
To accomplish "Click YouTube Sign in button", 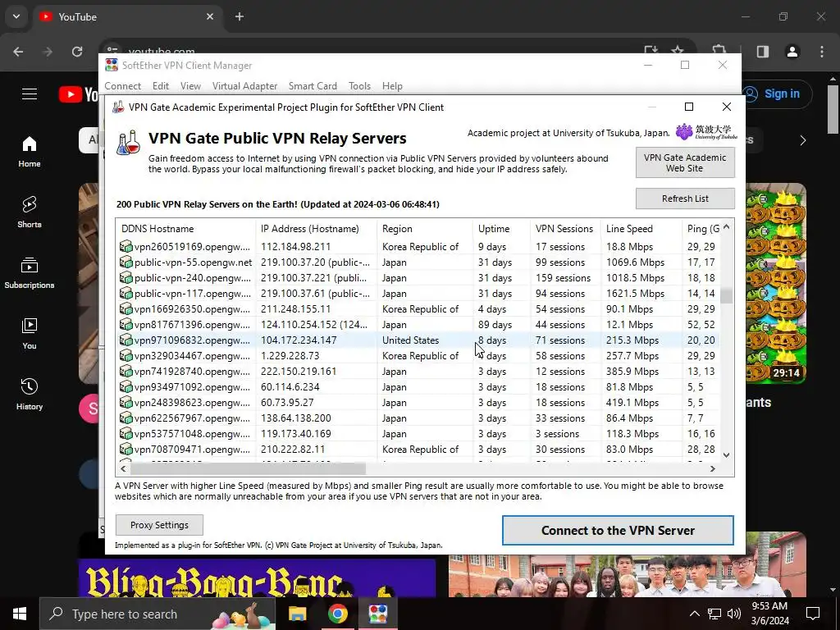I will pos(776,94).
